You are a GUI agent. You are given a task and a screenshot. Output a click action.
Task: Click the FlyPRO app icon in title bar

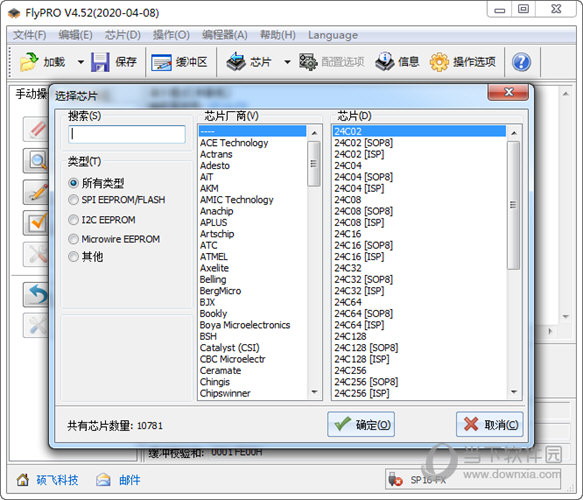point(15,13)
